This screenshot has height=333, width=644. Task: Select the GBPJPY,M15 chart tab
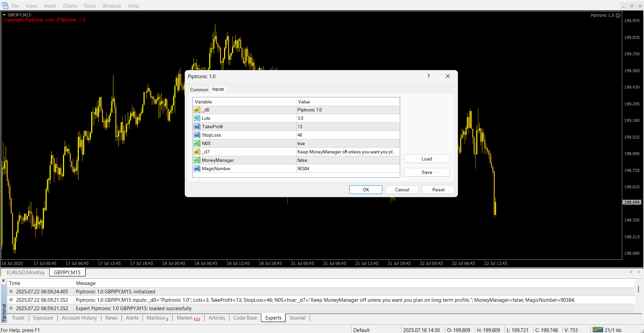click(x=67, y=273)
